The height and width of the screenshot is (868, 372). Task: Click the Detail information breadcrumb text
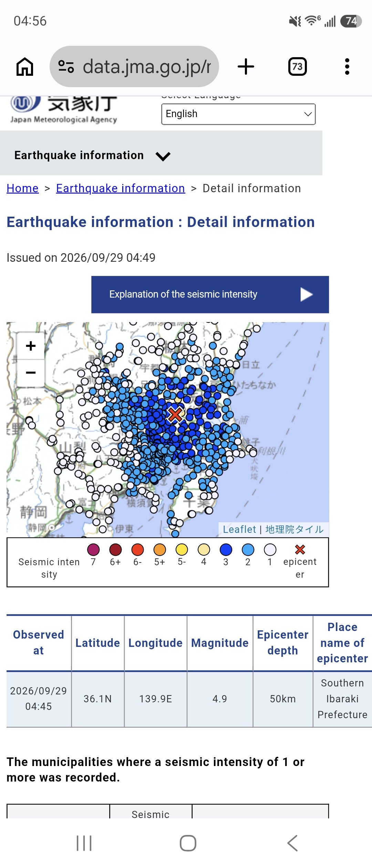[x=252, y=188]
